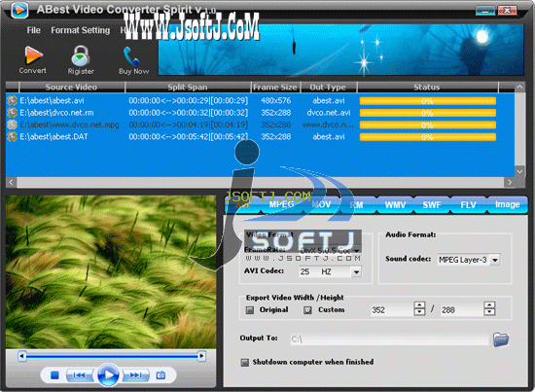Open the File menu
The image size is (535, 392).
tap(34, 30)
